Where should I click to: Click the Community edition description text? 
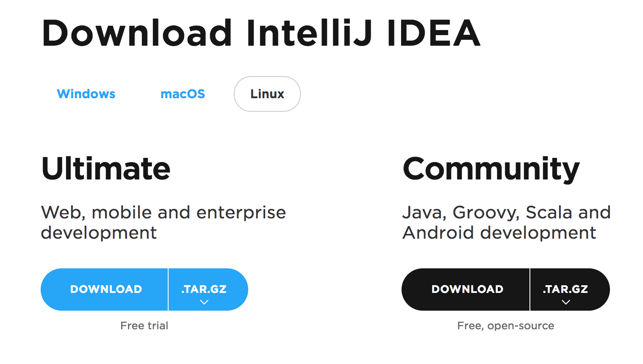(506, 222)
